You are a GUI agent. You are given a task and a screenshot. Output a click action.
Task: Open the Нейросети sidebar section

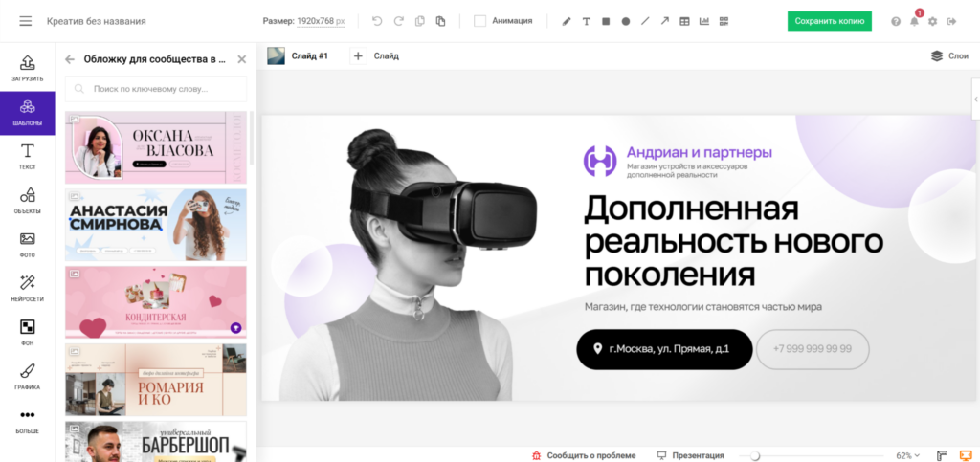27,287
